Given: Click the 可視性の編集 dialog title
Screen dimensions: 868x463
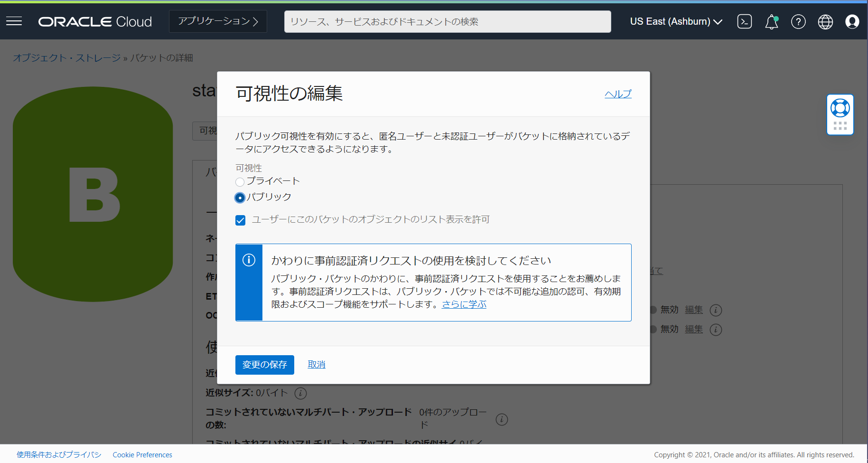Looking at the screenshot, I should click(289, 94).
